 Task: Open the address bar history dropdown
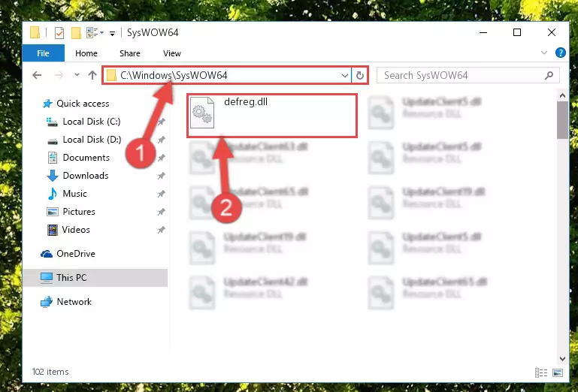coord(345,76)
